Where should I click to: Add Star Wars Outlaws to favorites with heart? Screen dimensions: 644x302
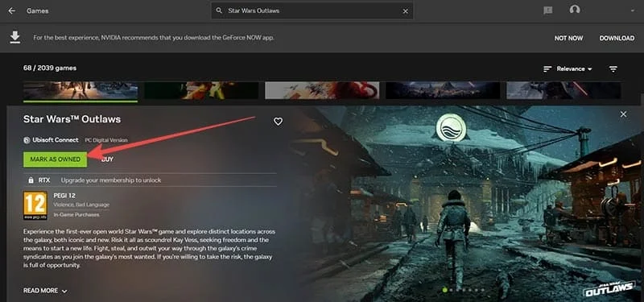278,122
